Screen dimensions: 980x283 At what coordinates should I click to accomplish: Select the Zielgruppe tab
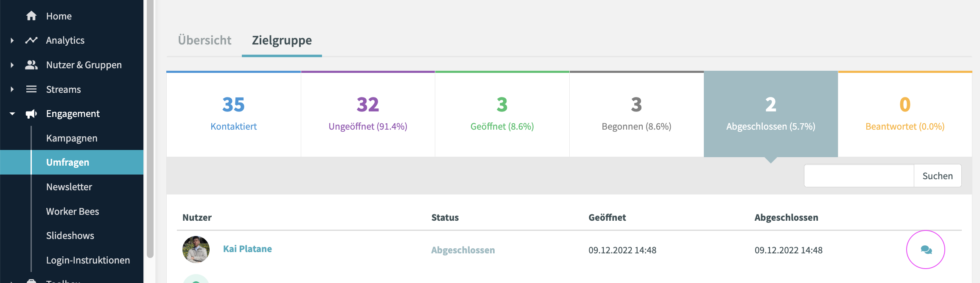[282, 40]
